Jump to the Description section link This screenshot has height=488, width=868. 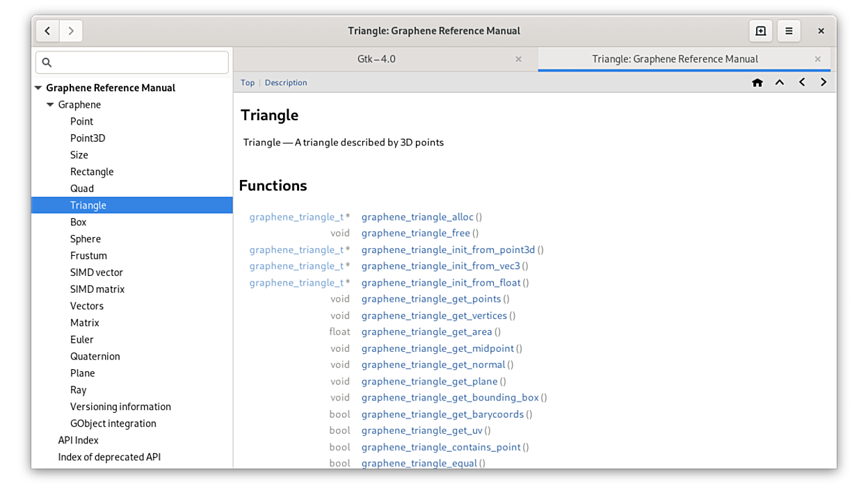point(285,83)
